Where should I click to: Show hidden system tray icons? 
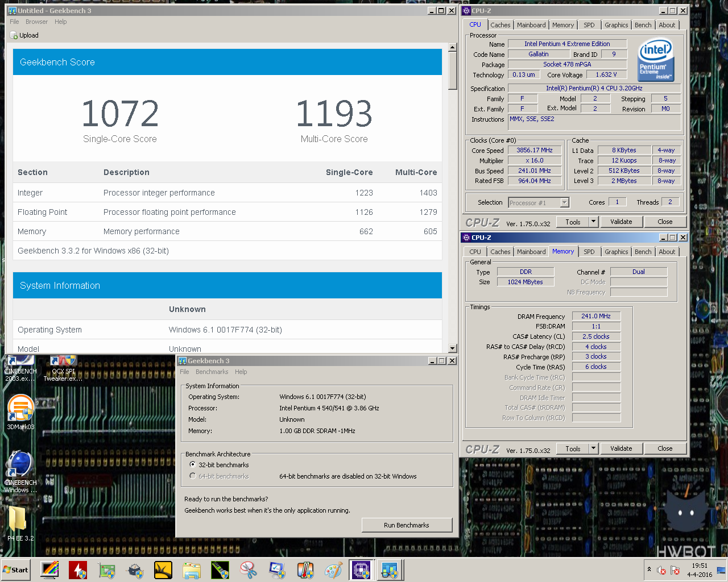[x=649, y=569]
